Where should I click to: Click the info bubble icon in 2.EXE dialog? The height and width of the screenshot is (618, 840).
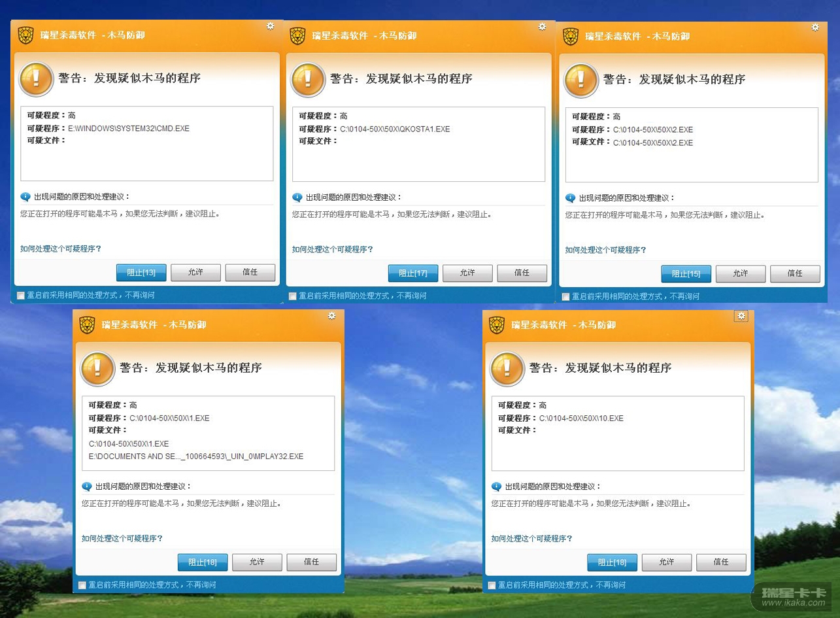coord(571,197)
